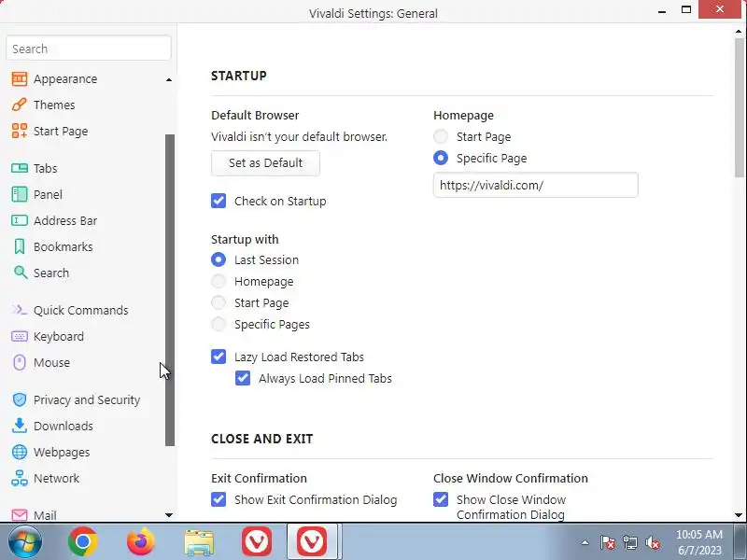The image size is (747, 560).
Task: Open Themes settings section
Action: coord(54,105)
